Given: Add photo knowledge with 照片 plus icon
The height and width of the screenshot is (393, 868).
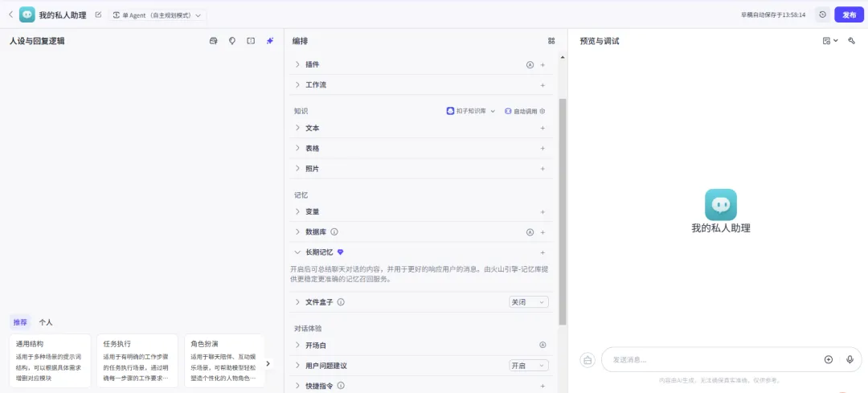Looking at the screenshot, I should tap(542, 169).
